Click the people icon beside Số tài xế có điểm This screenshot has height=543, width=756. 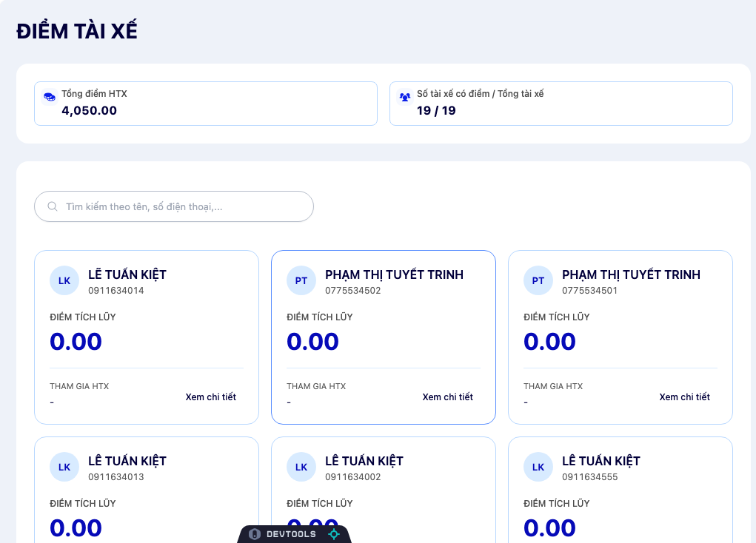click(405, 97)
